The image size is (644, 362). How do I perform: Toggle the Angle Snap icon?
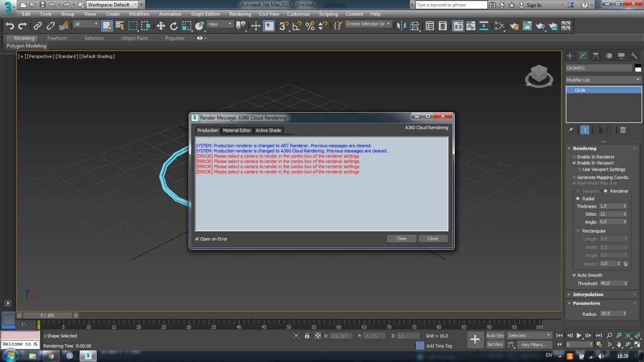point(297,26)
